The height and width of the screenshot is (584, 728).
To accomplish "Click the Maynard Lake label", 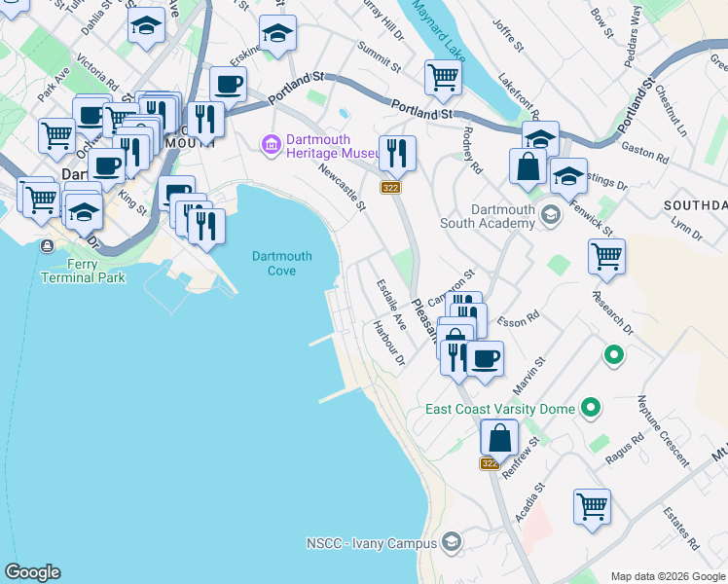I will [439, 30].
